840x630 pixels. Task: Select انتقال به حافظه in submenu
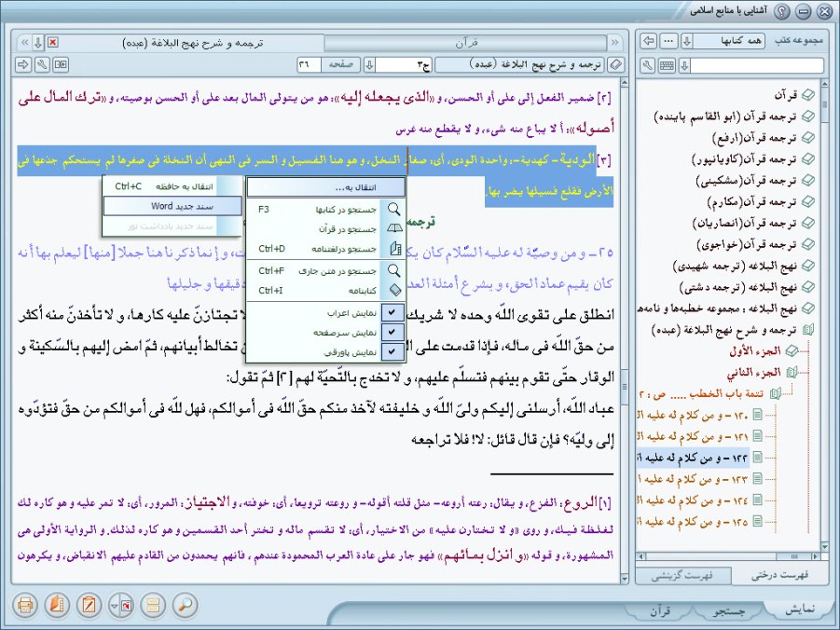[172, 186]
